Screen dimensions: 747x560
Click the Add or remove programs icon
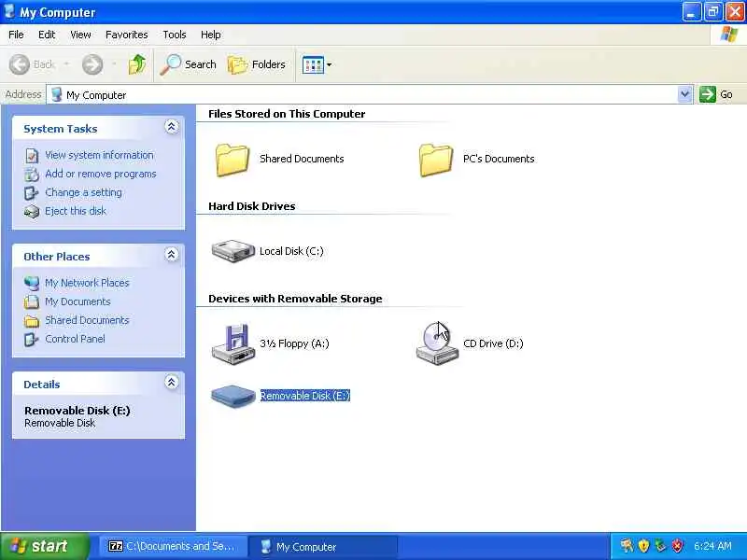click(32, 175)
